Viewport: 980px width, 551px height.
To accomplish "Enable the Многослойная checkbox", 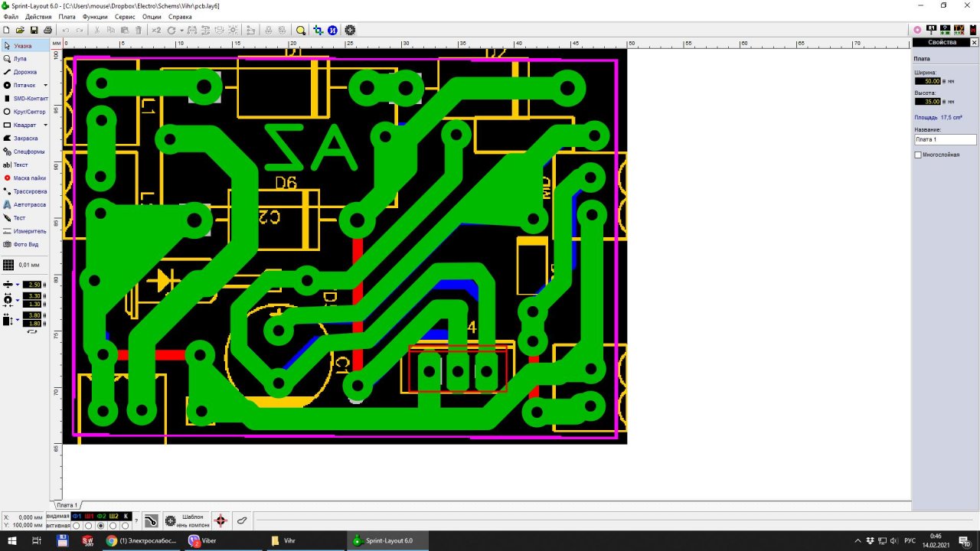I will coord(918,155).
